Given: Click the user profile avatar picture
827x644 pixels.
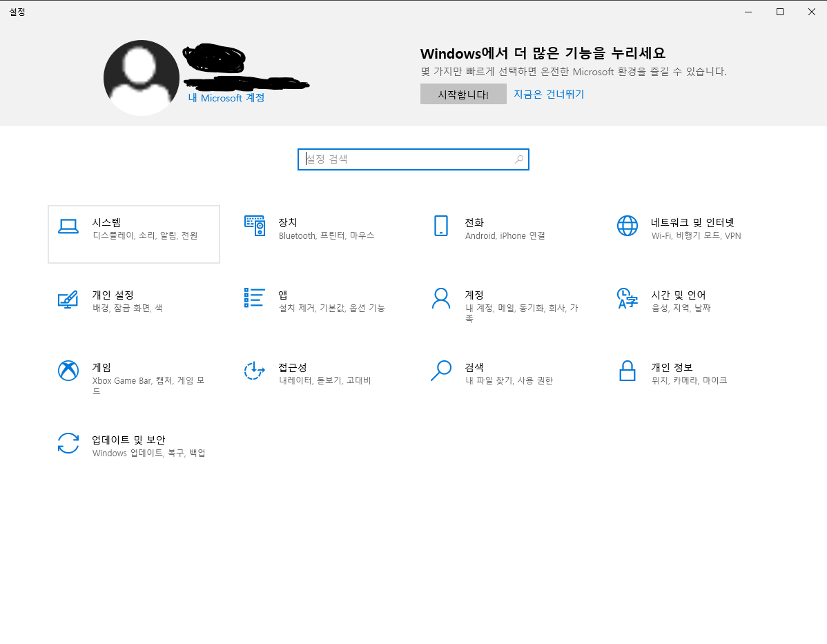Looking at the screenshot, I should pos(142,78).
